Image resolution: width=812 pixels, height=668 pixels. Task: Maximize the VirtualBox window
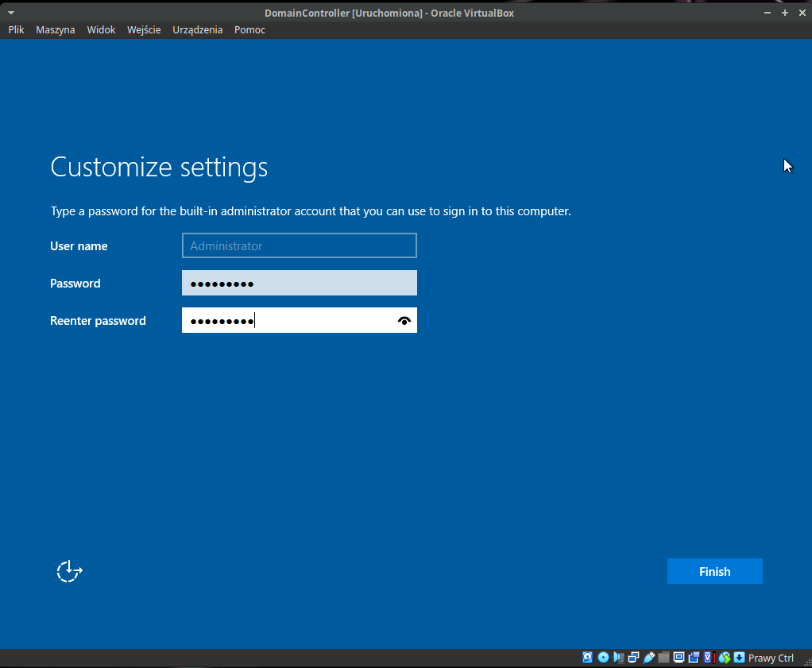click(x=785, y=13)
